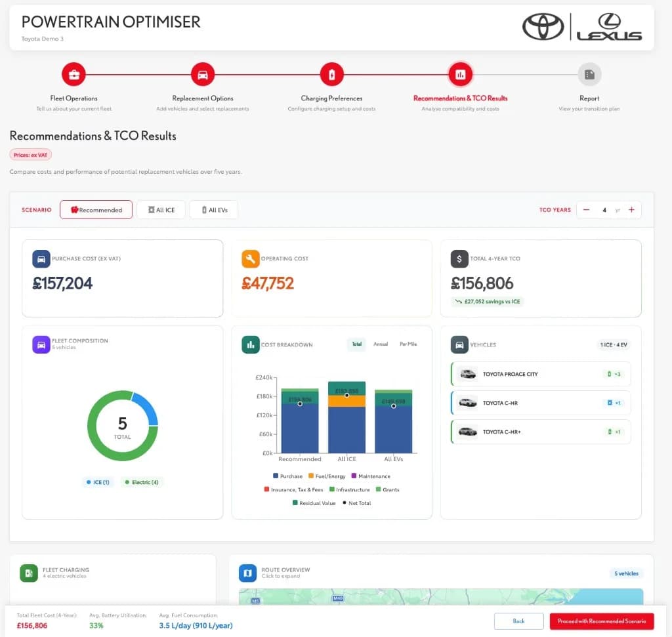Click the Recommended bar in chart
672x637 pixels.
(300, 421)
